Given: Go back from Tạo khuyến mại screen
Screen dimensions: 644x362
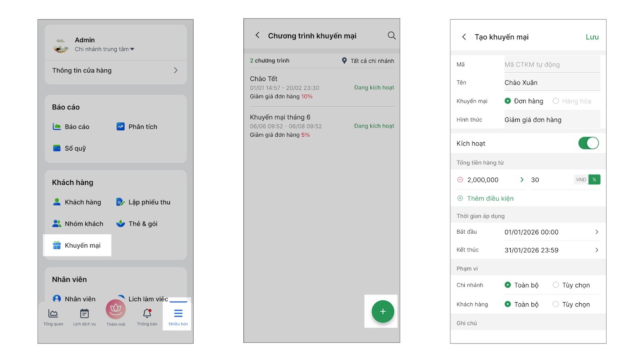Looking at the screenshot, I should point(464,37).
